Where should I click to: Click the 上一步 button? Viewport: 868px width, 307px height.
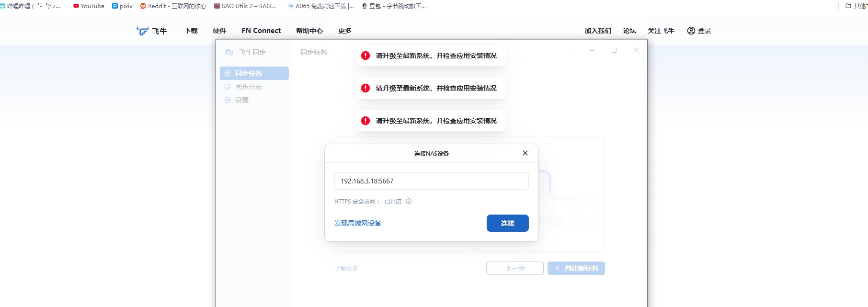pos(515,268)
